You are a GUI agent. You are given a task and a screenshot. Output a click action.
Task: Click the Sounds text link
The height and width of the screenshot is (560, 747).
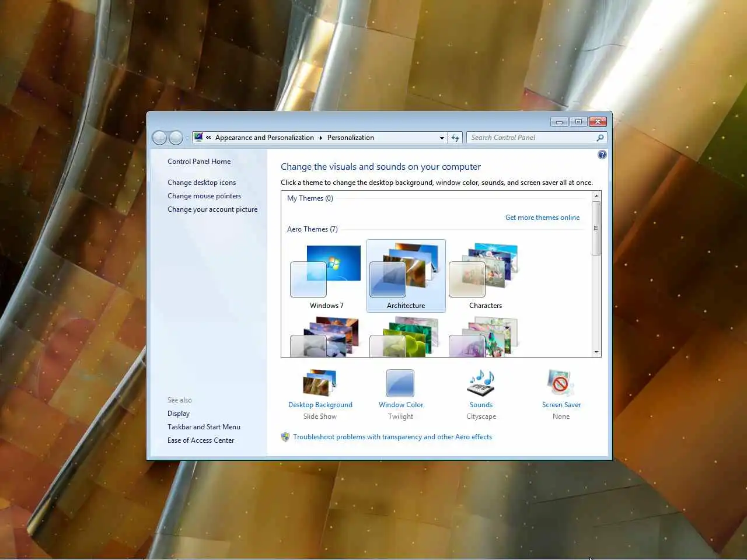[481, 405]
